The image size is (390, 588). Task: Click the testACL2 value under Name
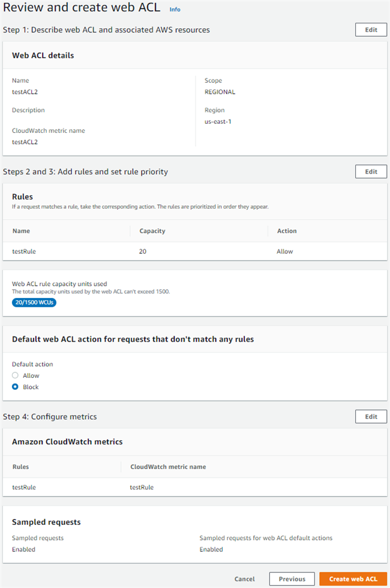(25, 92)
